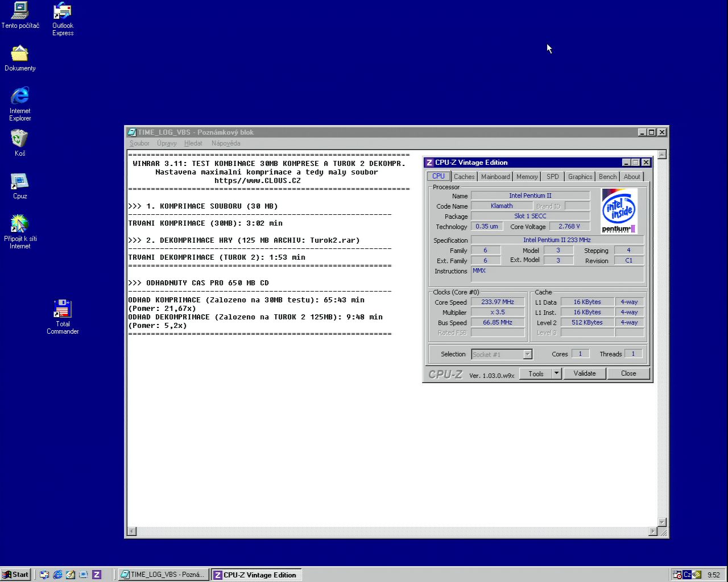Open the Socket #1 selection combo box
Image resolution: width=728 pixels, height=582 pixels.
pos(501,355)
